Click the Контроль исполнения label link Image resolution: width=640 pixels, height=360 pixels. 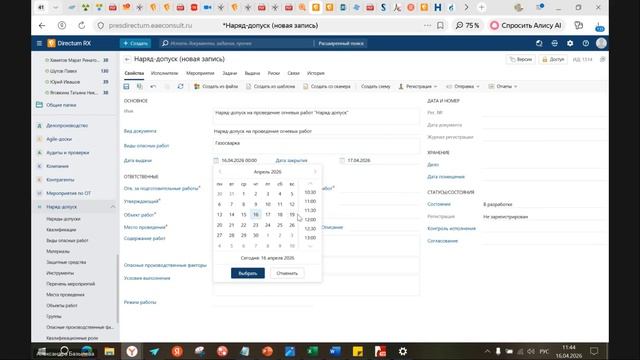451,229
